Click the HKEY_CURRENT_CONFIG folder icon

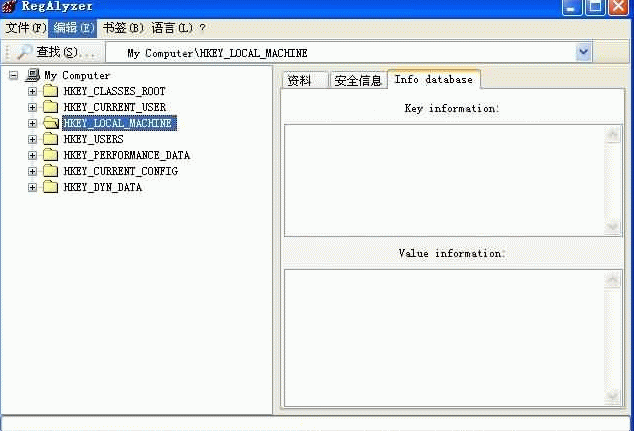tap(51, 171)
